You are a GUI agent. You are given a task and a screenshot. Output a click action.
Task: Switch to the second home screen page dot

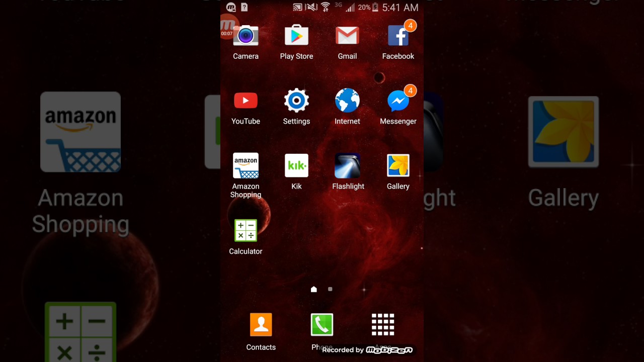pos(330,289)
